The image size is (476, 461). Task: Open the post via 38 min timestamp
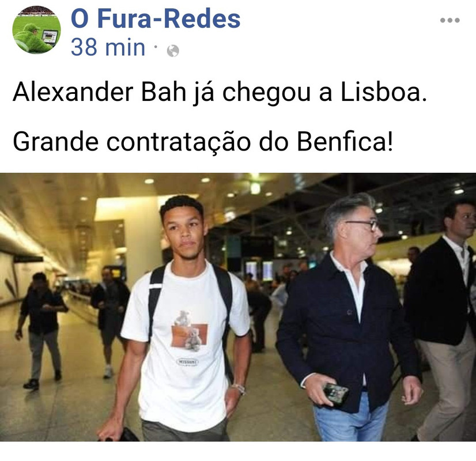[108, 48]
